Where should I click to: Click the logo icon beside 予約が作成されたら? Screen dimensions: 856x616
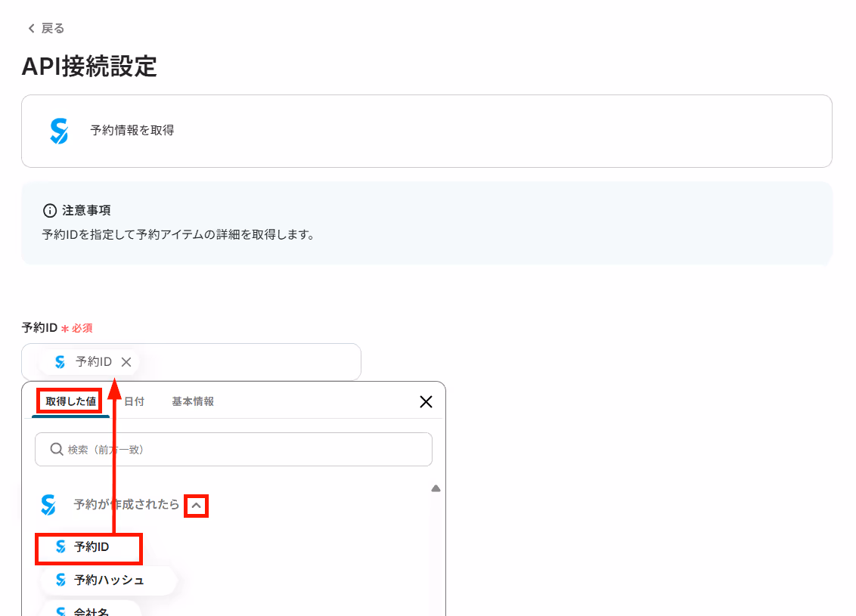[48, 505]
